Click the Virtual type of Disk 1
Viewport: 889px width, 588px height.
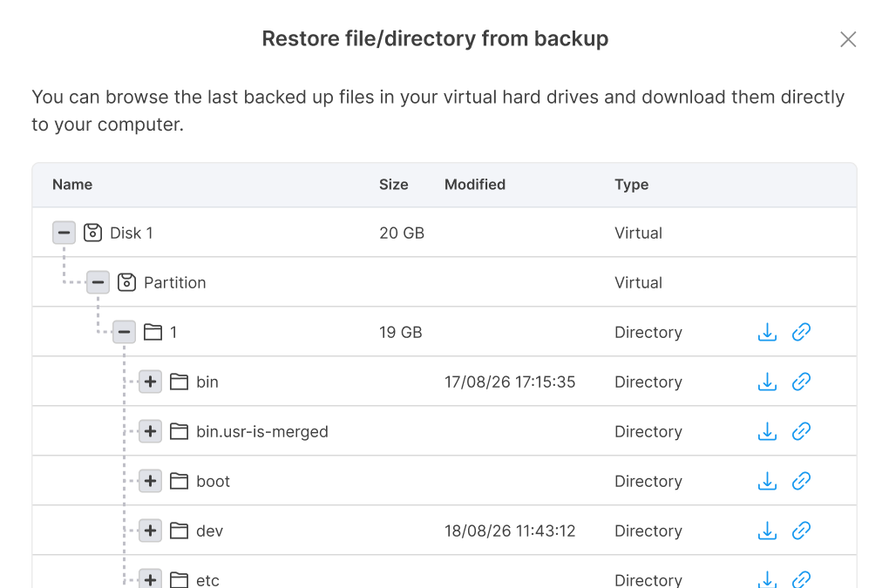point(638,233)
